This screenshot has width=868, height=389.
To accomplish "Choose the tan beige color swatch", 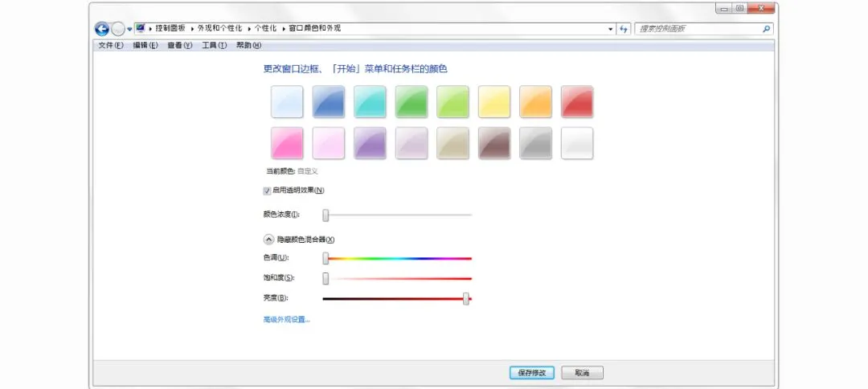I will click(x=452, y=143).
